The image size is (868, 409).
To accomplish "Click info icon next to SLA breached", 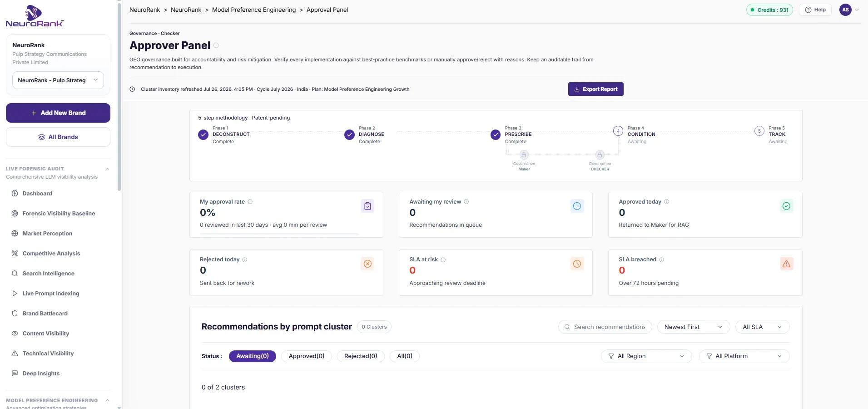I will point(662,260).
